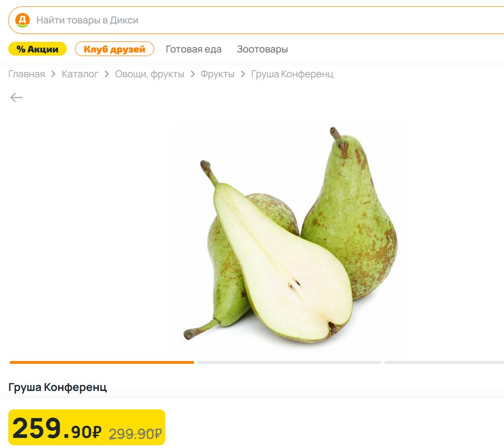This screenshot has height=448, width=504.
Task: Navigate to Фрукты breadcrumb link
Action: (x=218, y=74)
